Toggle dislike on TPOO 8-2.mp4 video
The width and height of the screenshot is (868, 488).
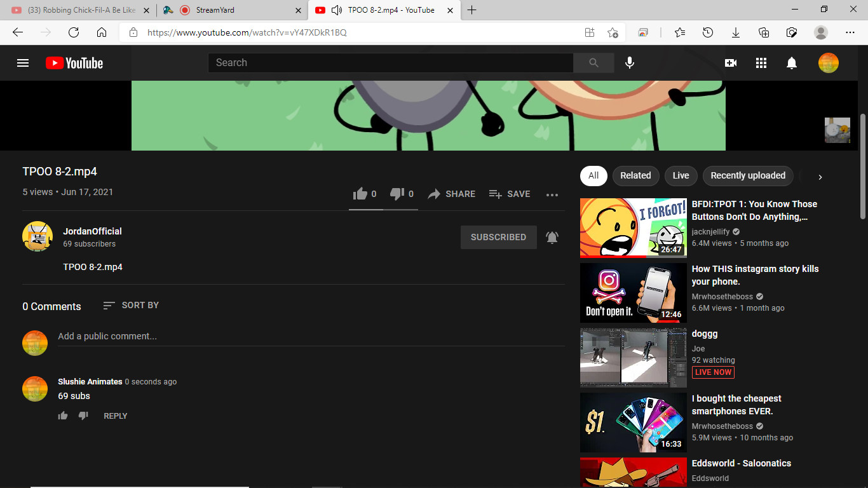pyautogui.click(x=402, y=194)
